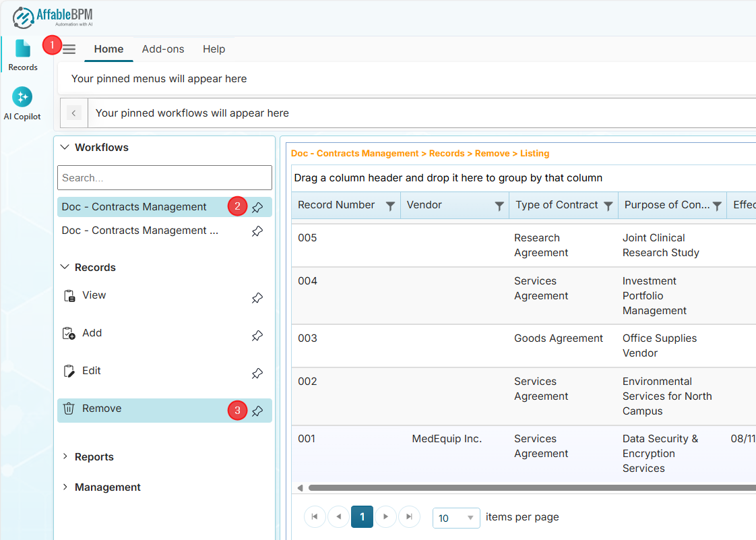
Task: Pin the Doc - Contracts Management workflow
Action: 257,208
